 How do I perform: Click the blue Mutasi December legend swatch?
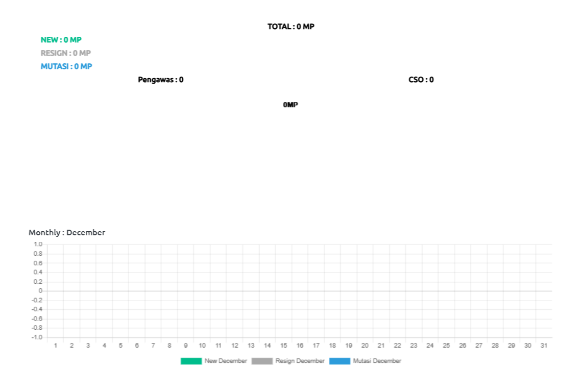(x=339, y=361)
